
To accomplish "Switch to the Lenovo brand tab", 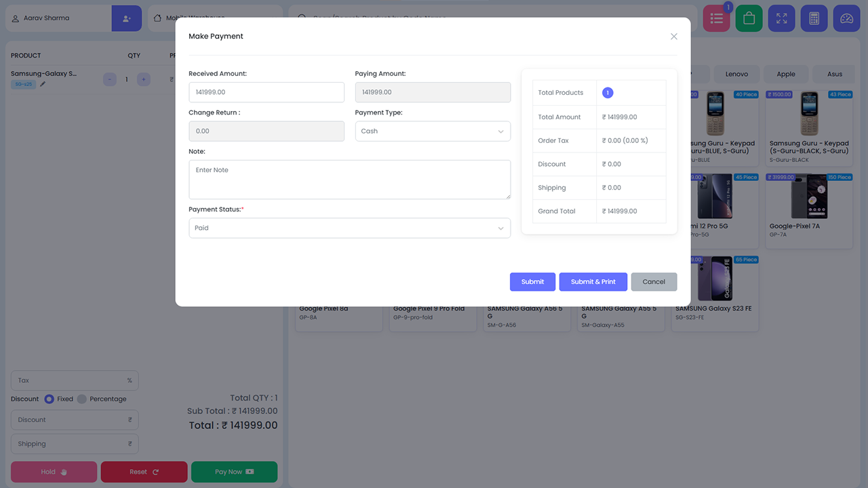I will click(x=736, y=74).
